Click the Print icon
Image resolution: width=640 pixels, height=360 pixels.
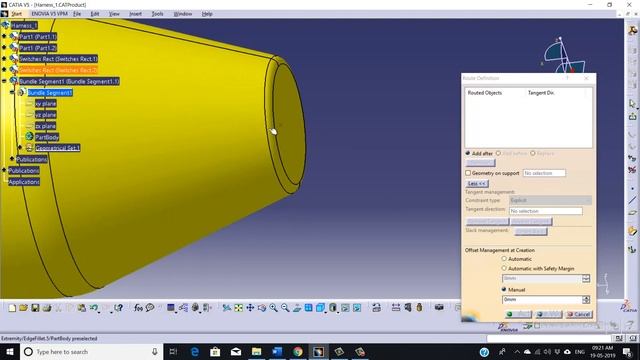[47, 308]
